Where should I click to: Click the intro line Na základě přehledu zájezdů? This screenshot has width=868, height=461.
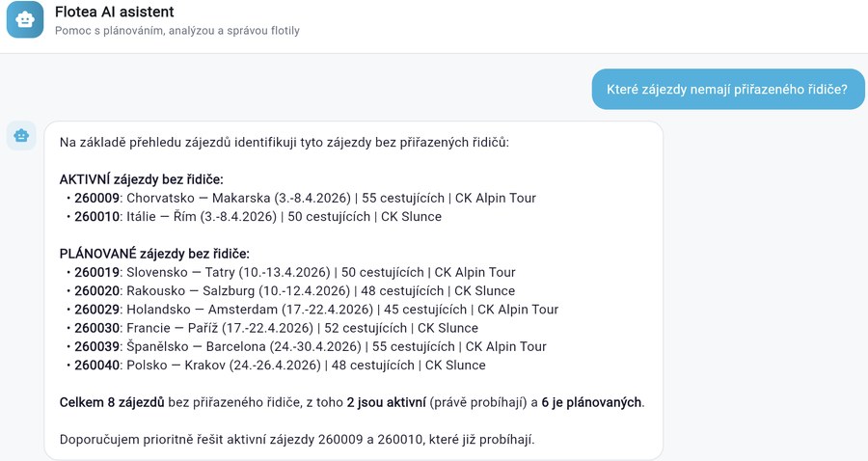pos(284,142)
